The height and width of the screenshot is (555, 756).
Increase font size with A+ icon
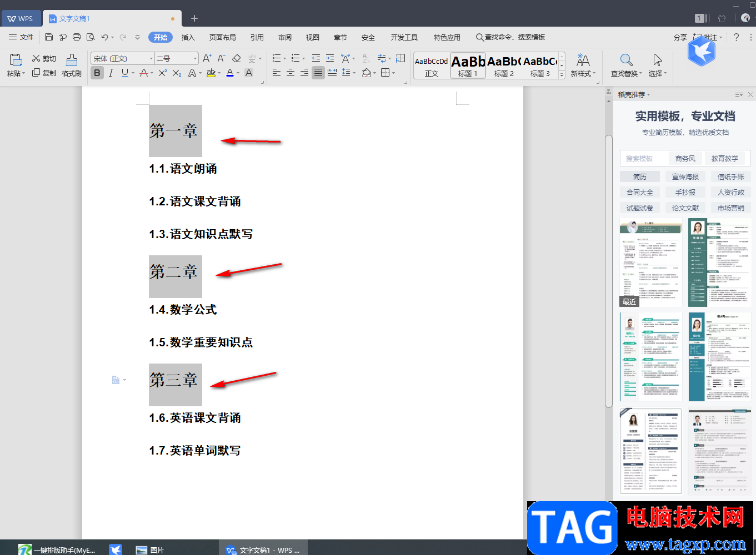(x=207, y=58)
